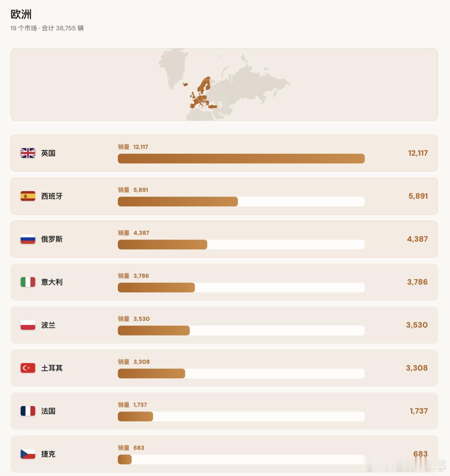The width and height of the screenshot is (450, 476).
Task: Select the 土耳其 country label
Action: pyautogui.click(x=52, y=368)
